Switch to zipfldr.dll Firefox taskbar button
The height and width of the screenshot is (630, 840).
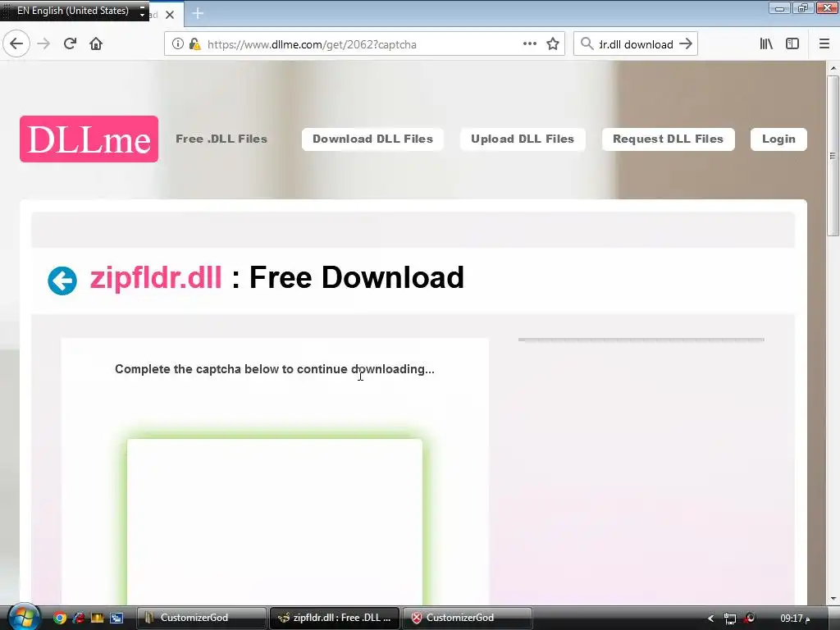tap(335, 618)
